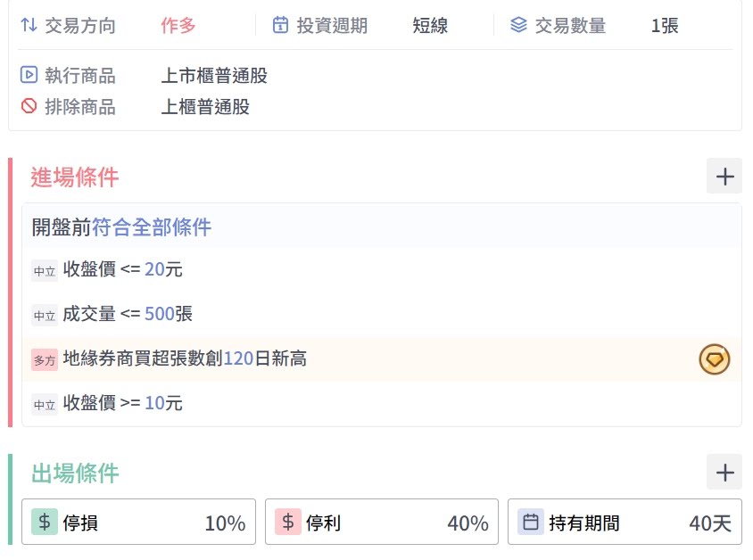Edit the 停損 10% value field

[224, 523]
